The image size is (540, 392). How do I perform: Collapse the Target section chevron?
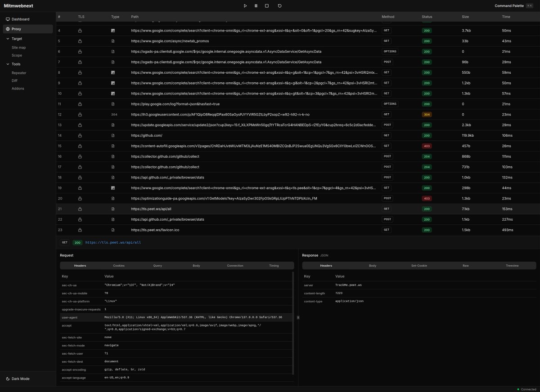[8, 39]
